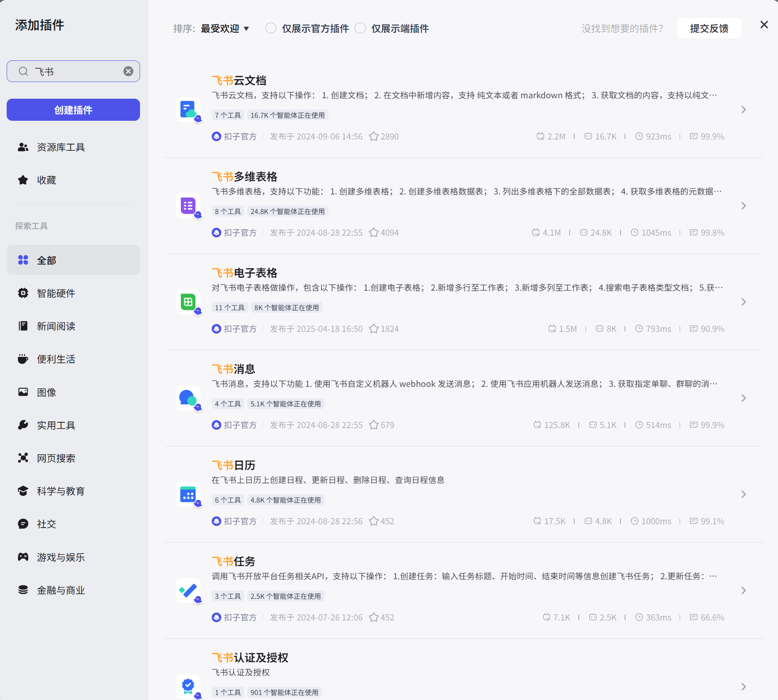778x700 pixels.
Task: Expand 飞书认证及授权 with its right chevron
Action: click(x=744, y=687)
